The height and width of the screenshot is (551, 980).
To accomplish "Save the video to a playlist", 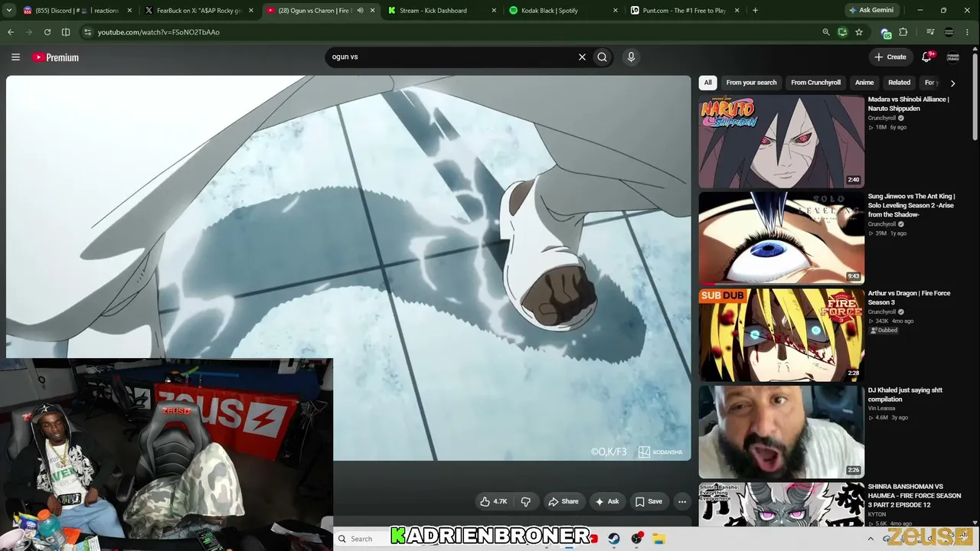I will (648, 501).
